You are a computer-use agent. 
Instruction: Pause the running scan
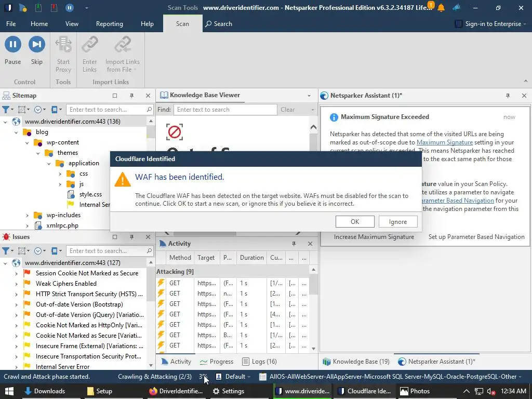pyautogui.click(x=13, y=50)
